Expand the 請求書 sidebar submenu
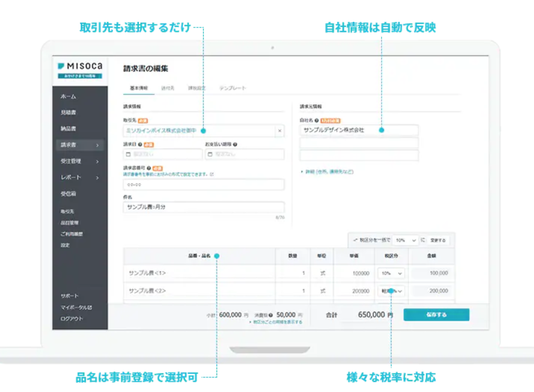The height and width of the screenshot is (392, 534). (x=97, y=145)
